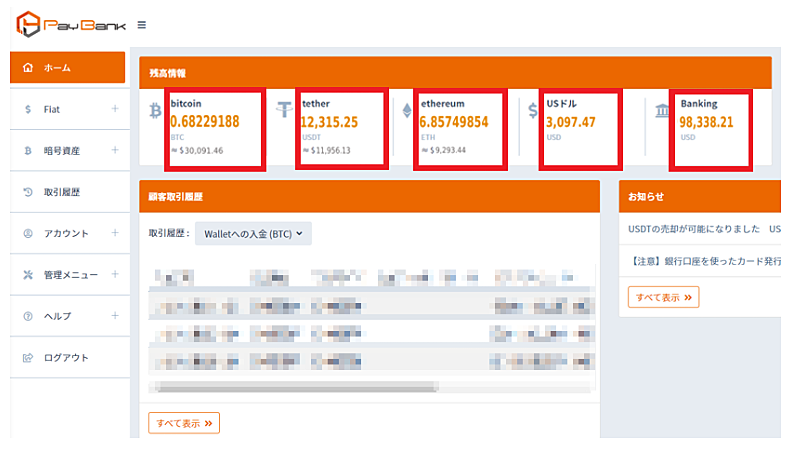Click the 取引履歴： label near dropdown
Screen dimensions: 790x452
point(169,233)
